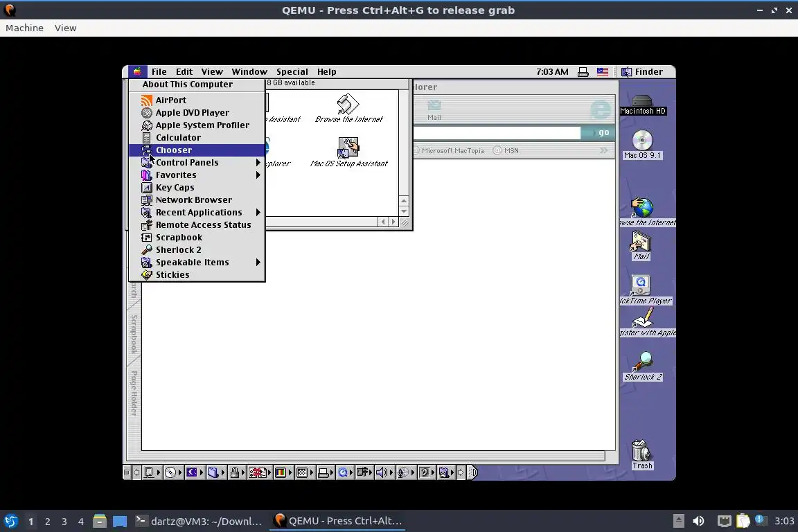Click the Finder window scroll down arrow
798x532 pixels.
[404, 211]
